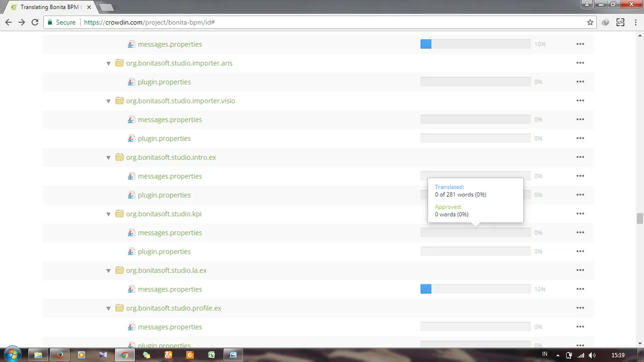Open messages.properties under studio.la.ex
This screenshot has width=644, height=362.
(170, 289)
